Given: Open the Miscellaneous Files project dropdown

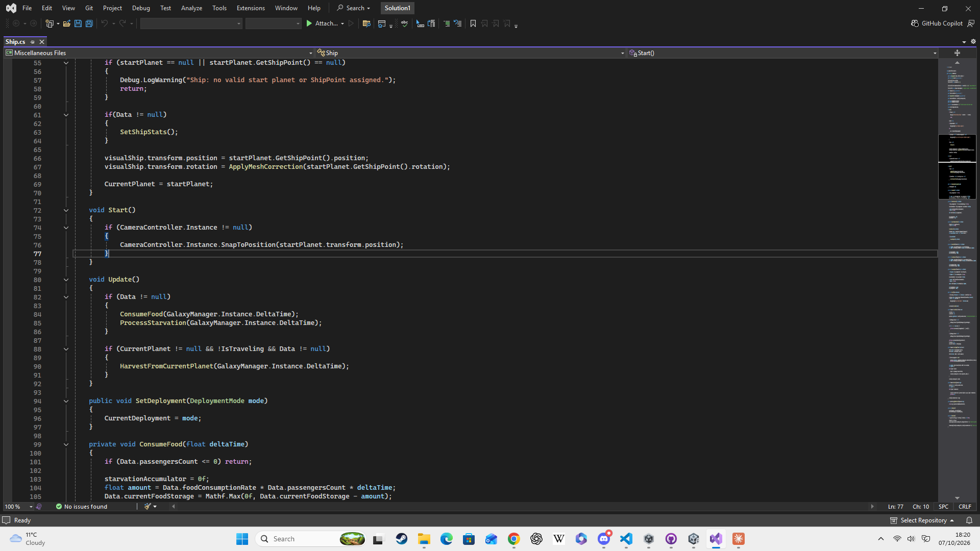Looking at the screenshot, I should (159, 53).
